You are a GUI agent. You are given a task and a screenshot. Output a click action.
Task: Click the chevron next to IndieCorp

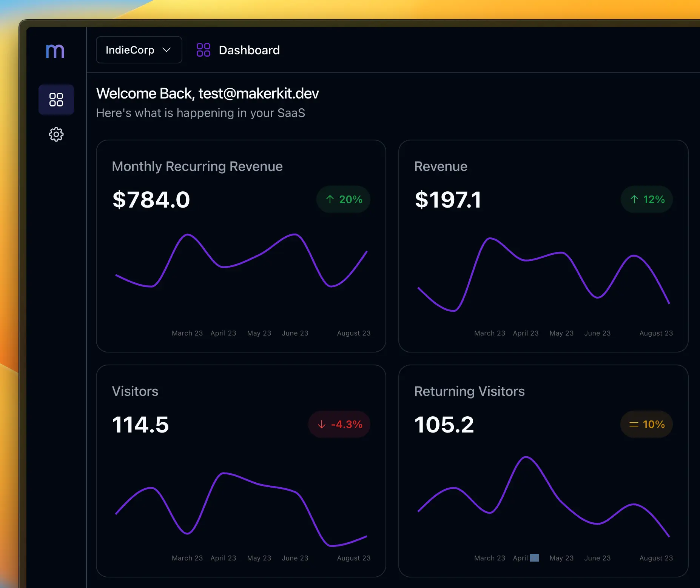167,50
